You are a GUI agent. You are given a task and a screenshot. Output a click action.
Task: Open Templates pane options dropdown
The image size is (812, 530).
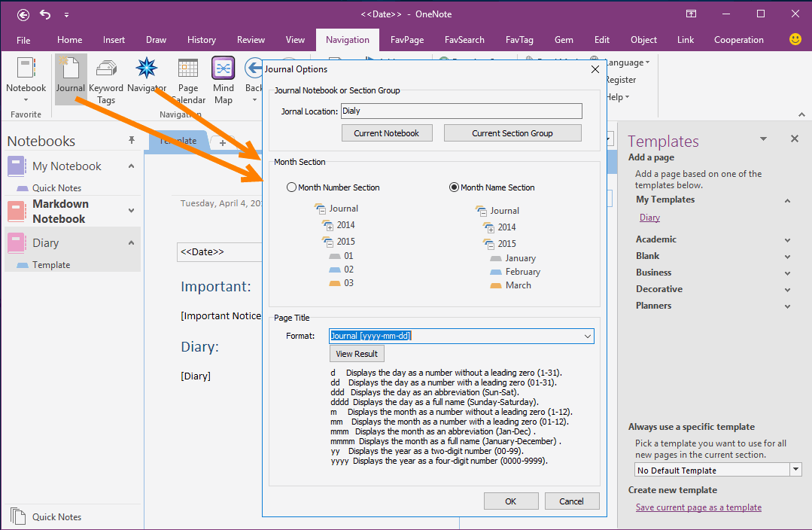pos(763,139)
